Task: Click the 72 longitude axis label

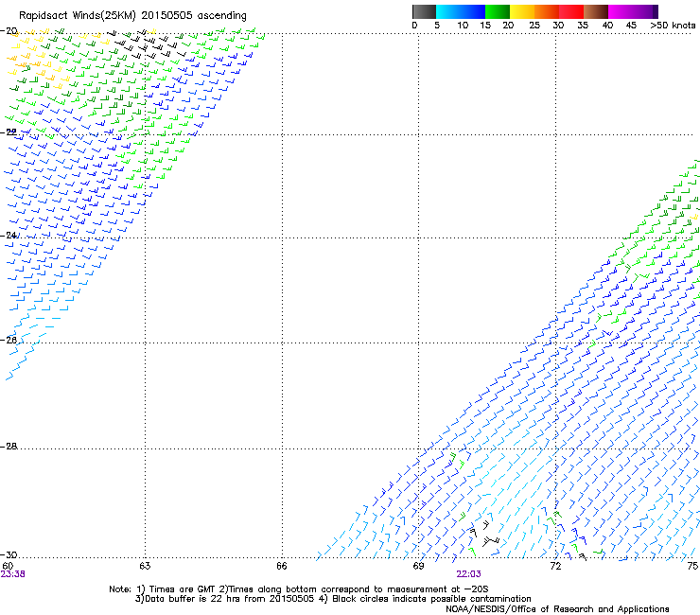Action: pyautogui.click(x=555, y=566)
